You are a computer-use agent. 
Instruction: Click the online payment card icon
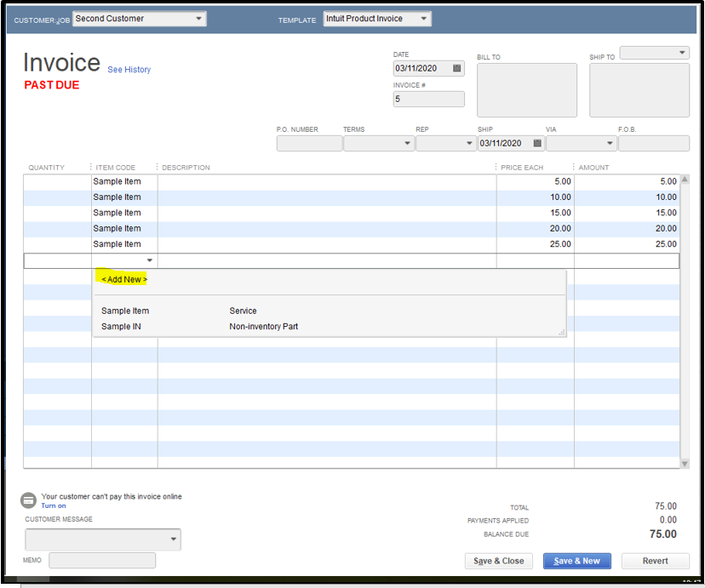click(x=28, y=500)
